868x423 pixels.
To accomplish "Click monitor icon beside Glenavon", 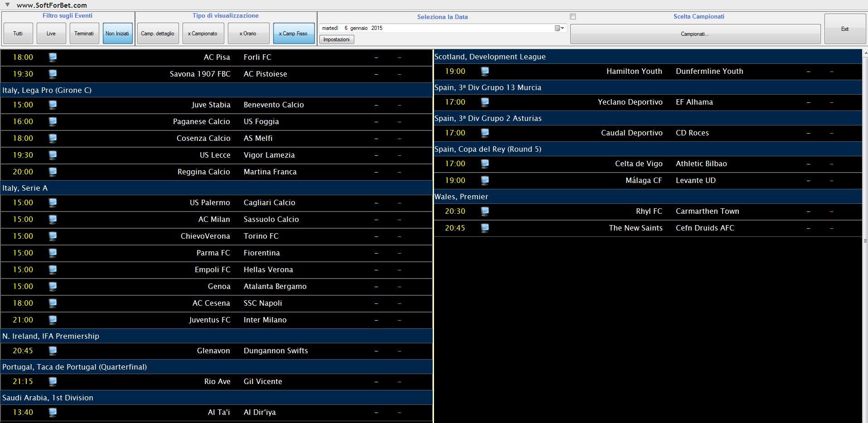I will click(x=53, y=351).
